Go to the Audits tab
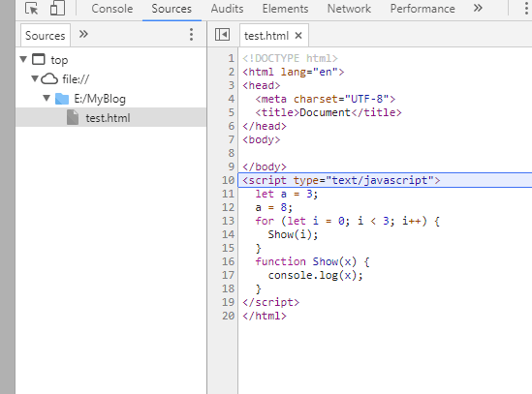 point(227,9)
